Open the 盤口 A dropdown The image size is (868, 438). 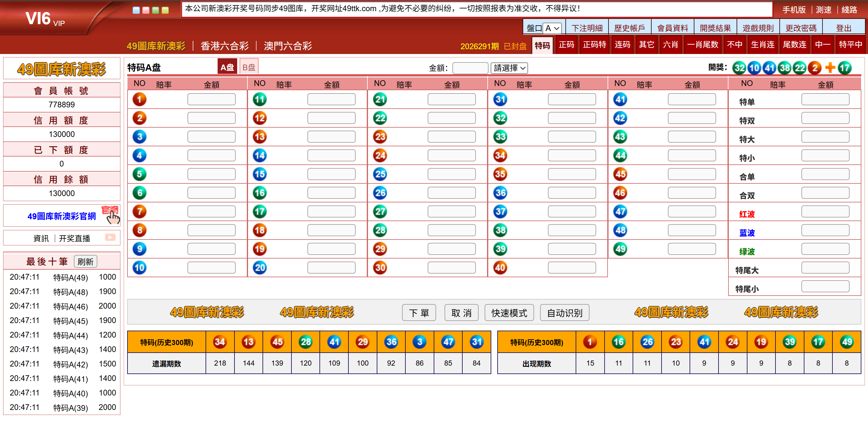pos(552,28)
